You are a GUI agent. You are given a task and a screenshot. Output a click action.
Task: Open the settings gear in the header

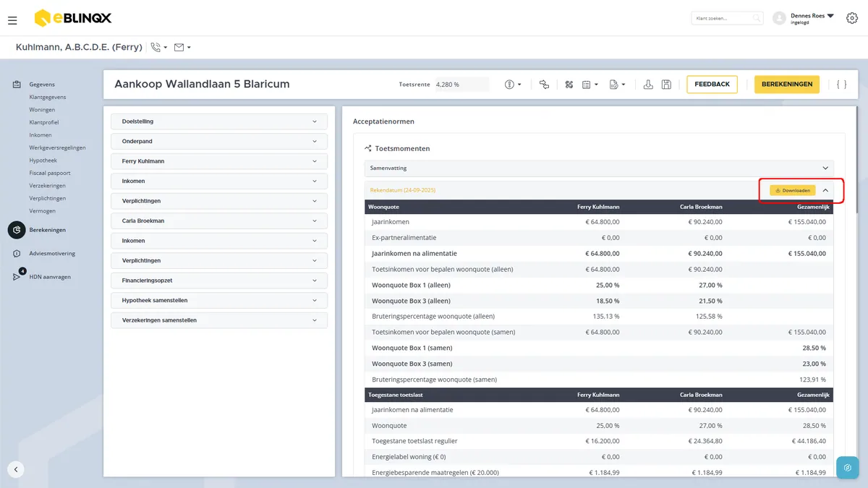851,18
